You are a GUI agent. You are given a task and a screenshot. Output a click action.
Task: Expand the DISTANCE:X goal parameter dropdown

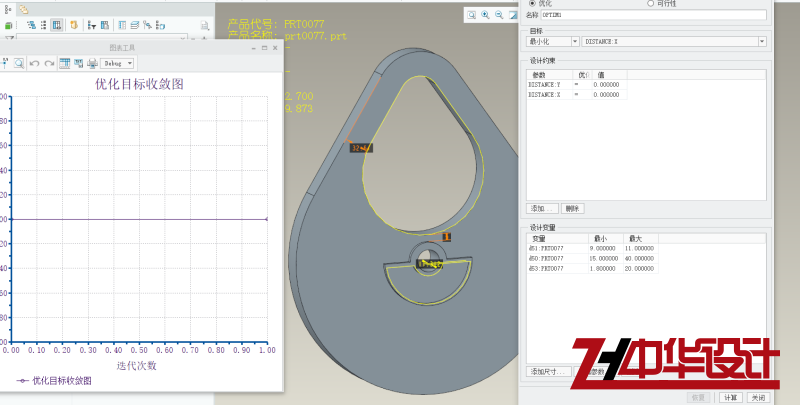[762, 41]
